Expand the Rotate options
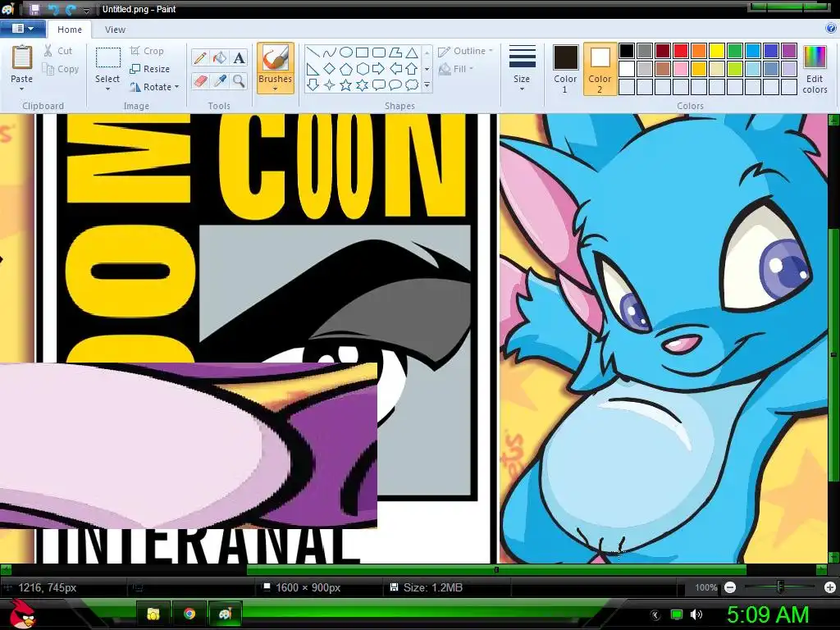The height and width of the screenshot is (630, 840). pos(177,87)
